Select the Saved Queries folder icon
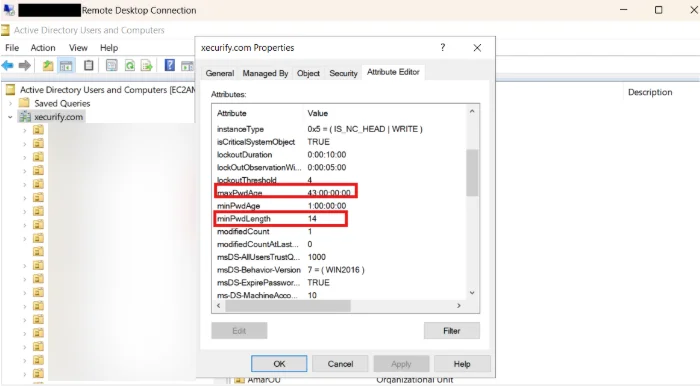This screenshot has height=386, width=700. [x=24, y=103]
